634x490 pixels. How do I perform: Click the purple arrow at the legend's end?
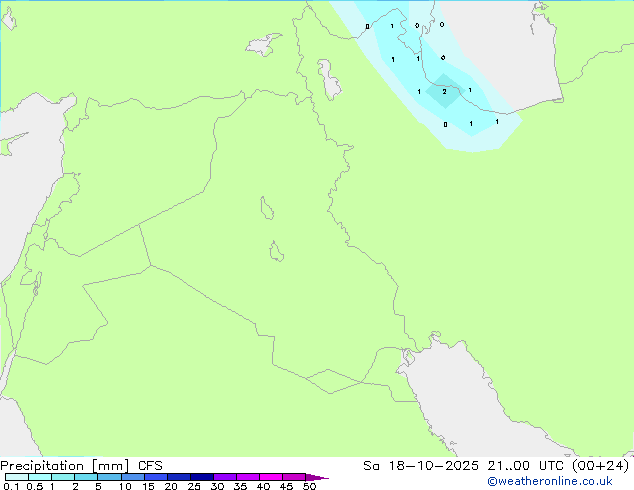(x=317, y=477)
